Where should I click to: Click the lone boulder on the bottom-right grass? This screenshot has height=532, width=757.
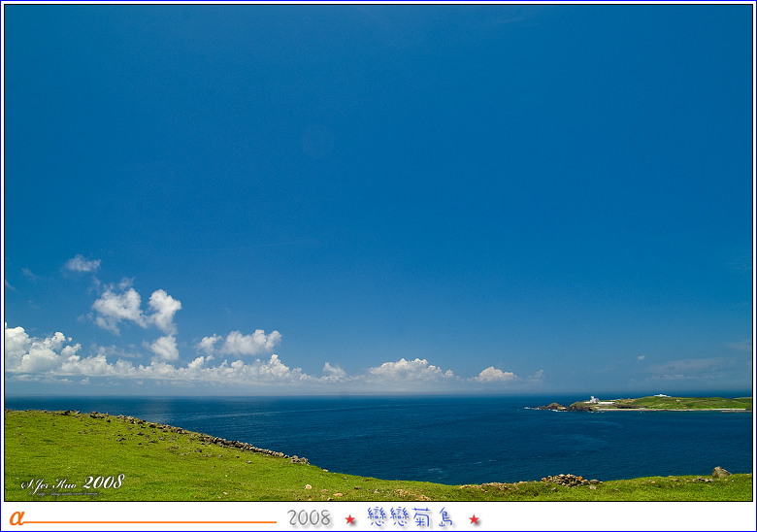tap(720, 473)
